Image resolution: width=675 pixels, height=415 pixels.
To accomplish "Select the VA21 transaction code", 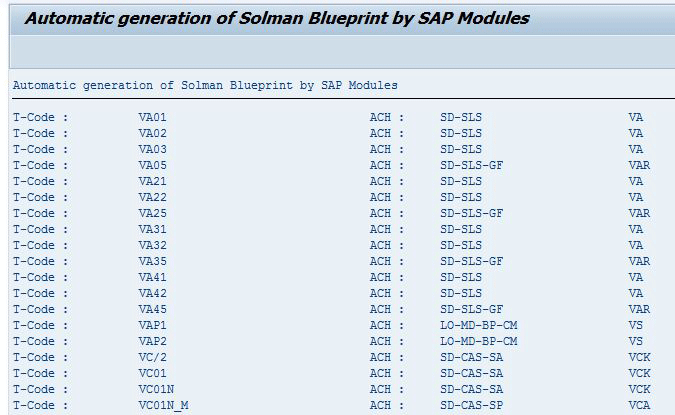I will (152, 181).
